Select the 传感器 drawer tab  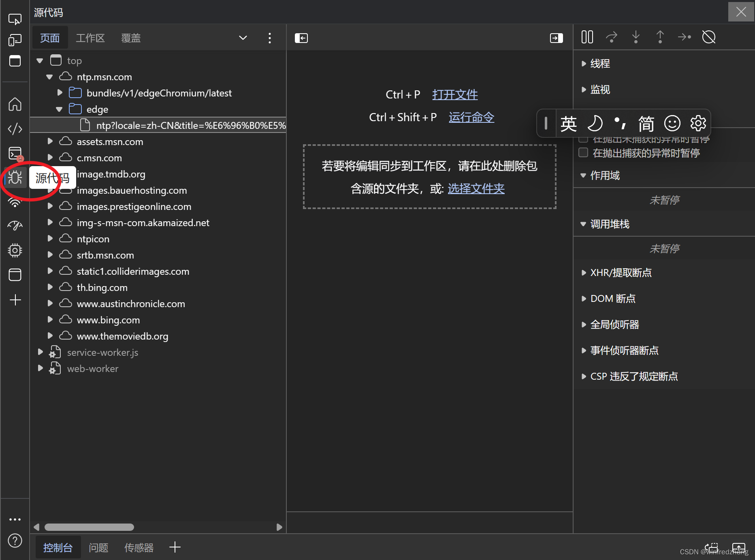(139, 548)
